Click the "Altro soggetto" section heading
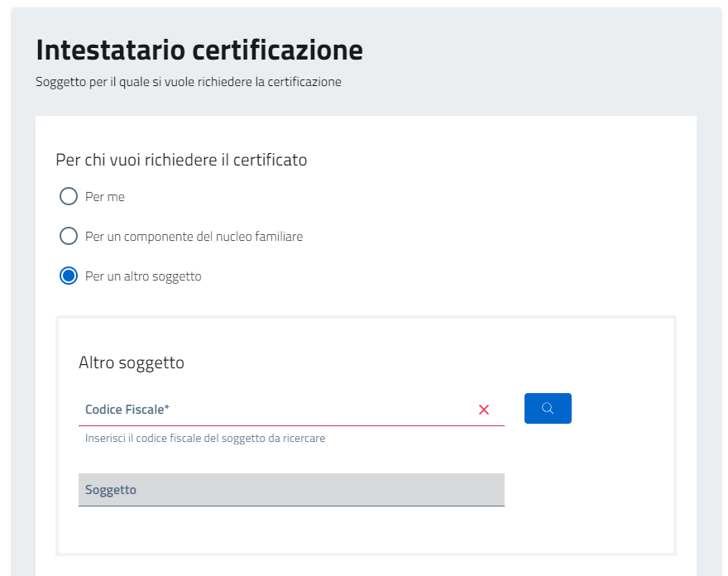The width and height of the screenshot is (728, 576). tap(132, 362)
